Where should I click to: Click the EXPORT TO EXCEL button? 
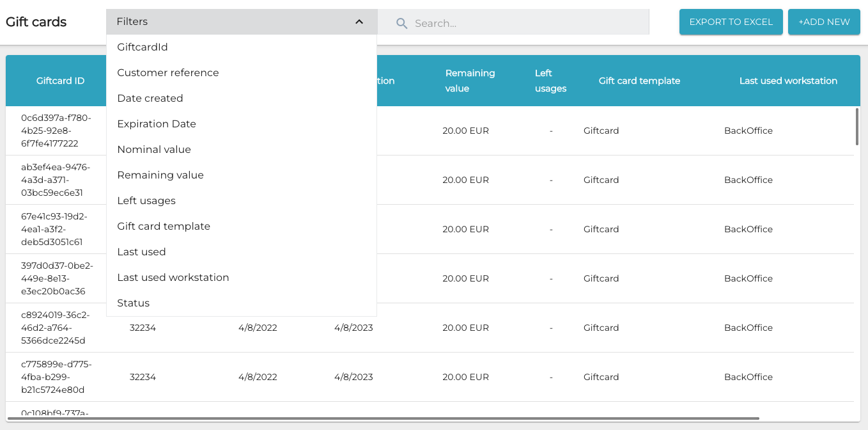pyautogui.click(x=731, y=21)
